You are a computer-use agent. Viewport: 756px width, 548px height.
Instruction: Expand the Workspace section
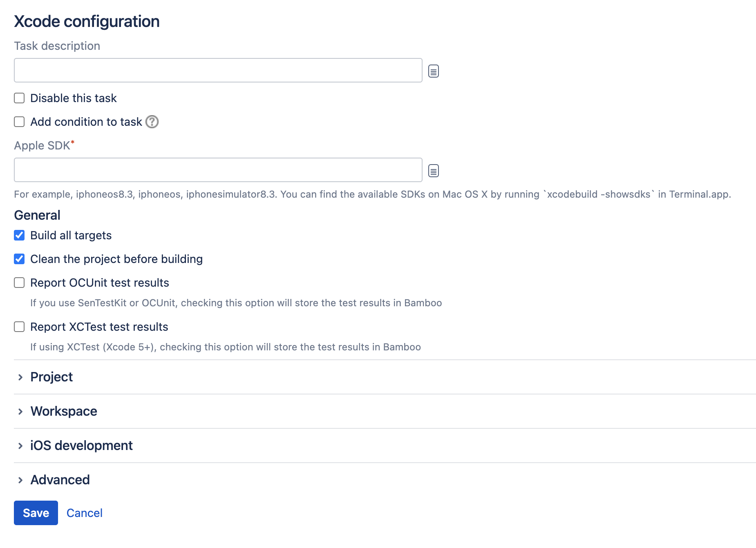(x=64, y=411)
